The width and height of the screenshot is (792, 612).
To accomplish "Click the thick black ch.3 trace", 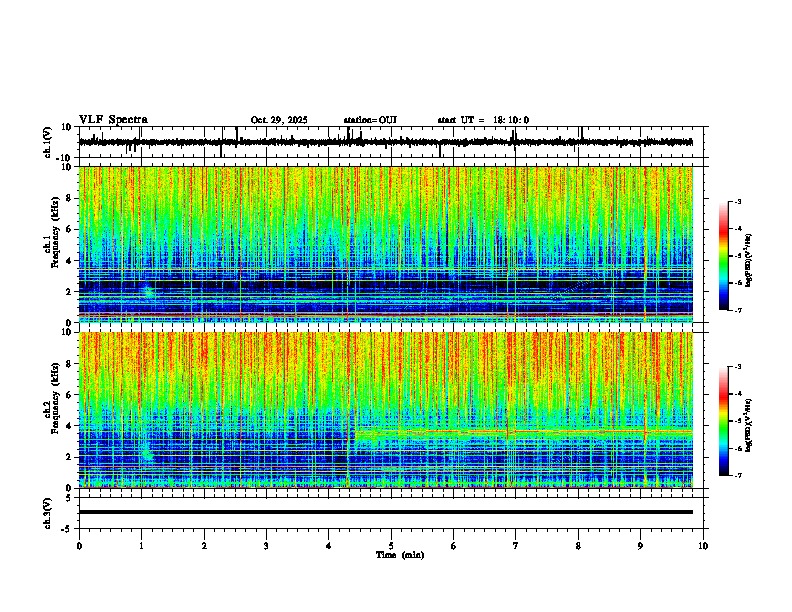I will (x=386, y=512).
